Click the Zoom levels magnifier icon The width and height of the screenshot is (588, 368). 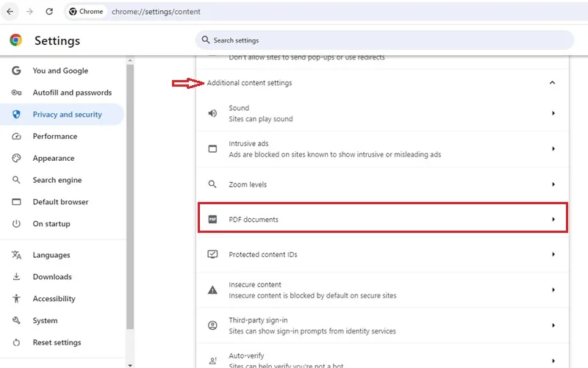pyautogui.click(x=212, y=184)
